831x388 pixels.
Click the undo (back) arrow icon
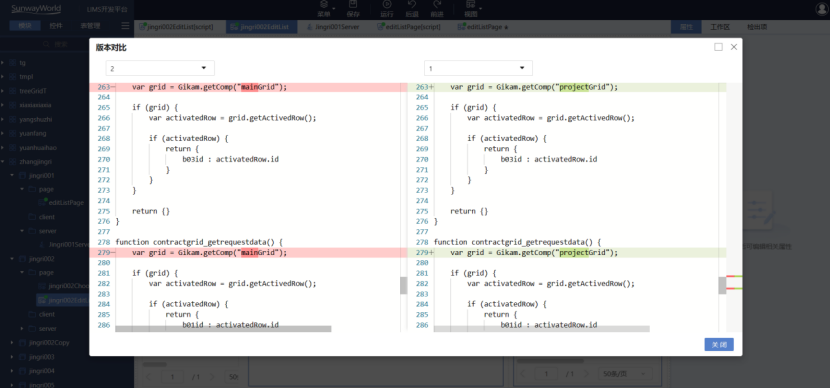click(x=412, y=4)
